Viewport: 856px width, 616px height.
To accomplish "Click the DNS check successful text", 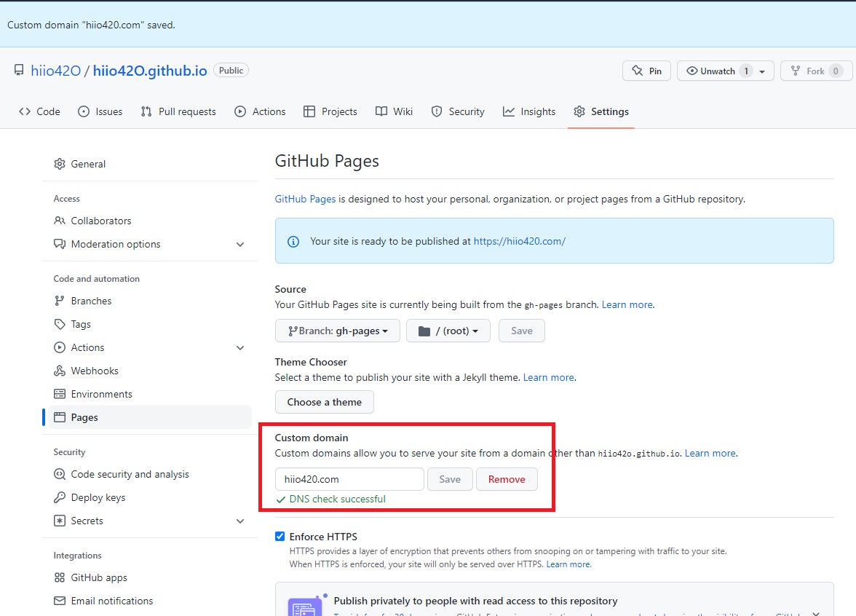I will pyautogui.click(x=338, y=499).
